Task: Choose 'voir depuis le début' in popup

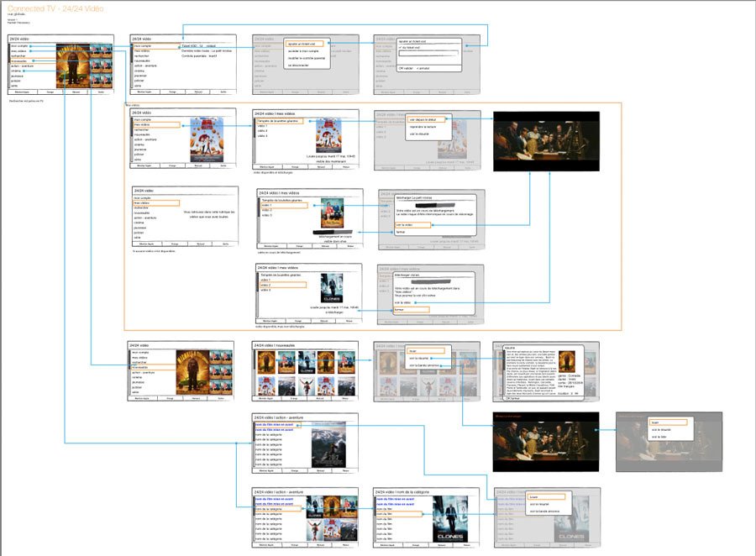Action: point(430,119)
